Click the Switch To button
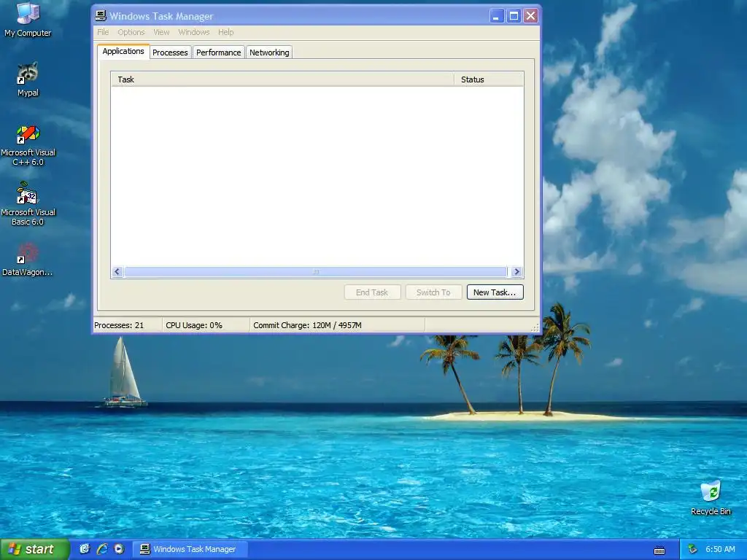747x560 pixels. [x=433, y=292]
